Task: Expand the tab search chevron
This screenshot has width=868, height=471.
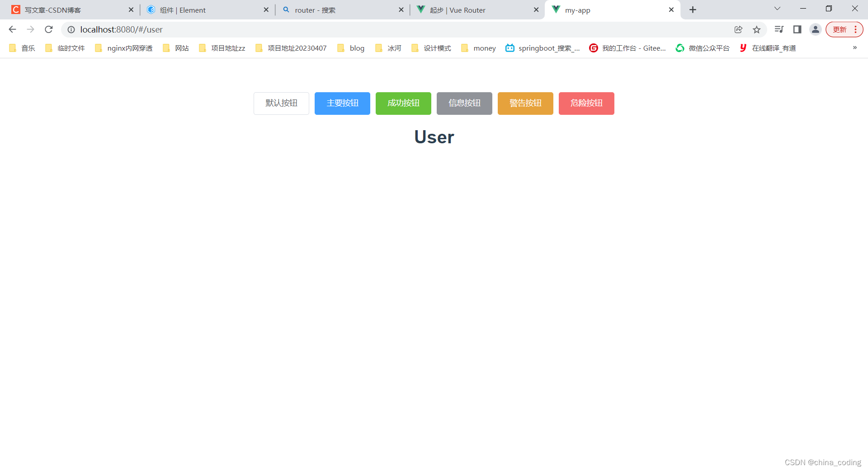Action: (x=777, y=9)
